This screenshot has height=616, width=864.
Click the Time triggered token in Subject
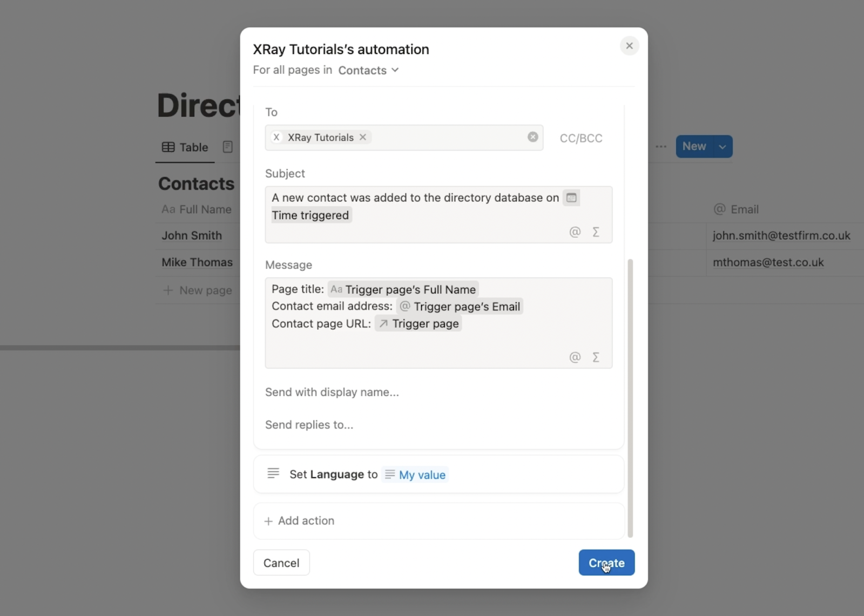pyautogui.click(x=310, y=215)
